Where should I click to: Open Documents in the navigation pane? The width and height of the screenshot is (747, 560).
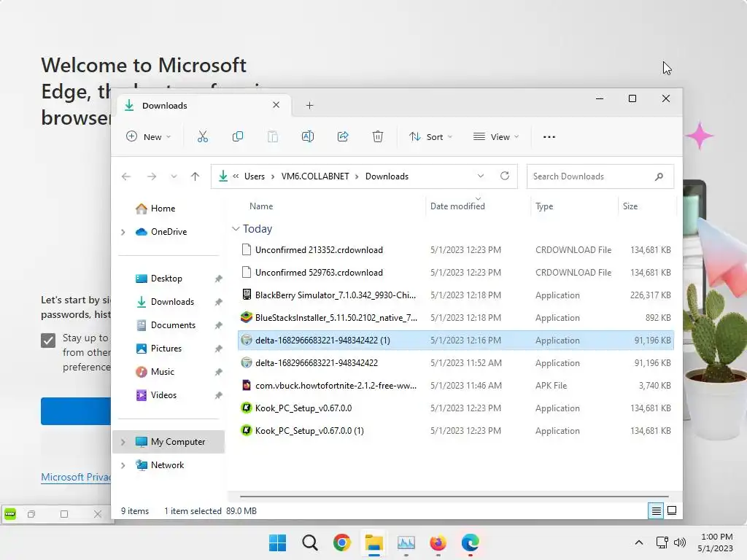click(173, 325)
